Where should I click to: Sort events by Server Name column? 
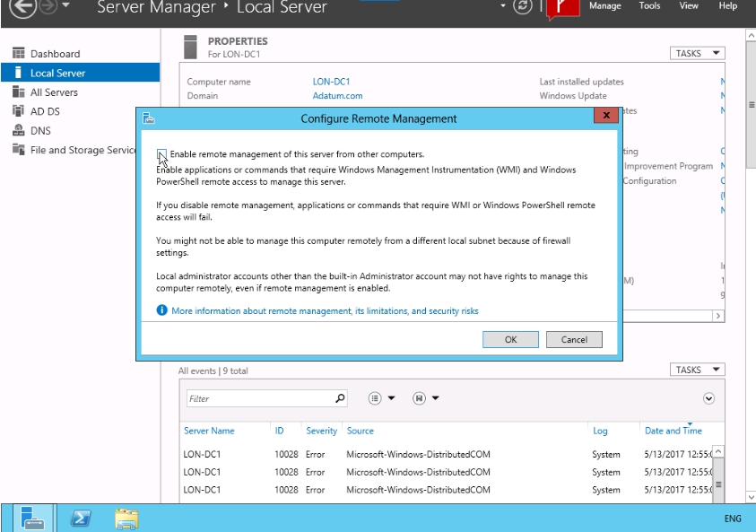click(x=209, y=431)
